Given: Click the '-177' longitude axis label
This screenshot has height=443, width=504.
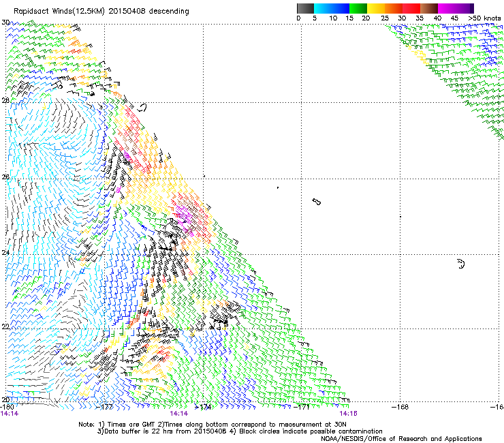Looking at the screenshot, I should coord(105,407).
